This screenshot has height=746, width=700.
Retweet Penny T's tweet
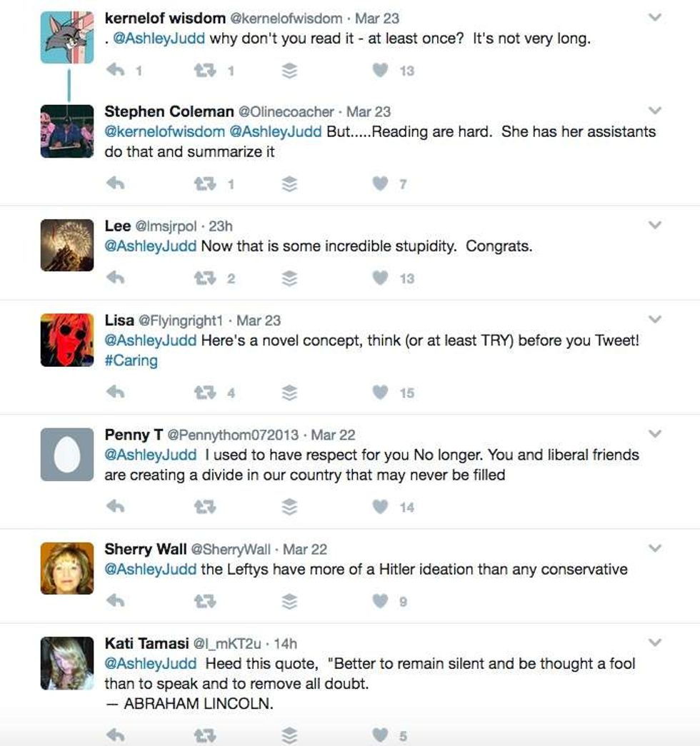[x=206, y=508]
